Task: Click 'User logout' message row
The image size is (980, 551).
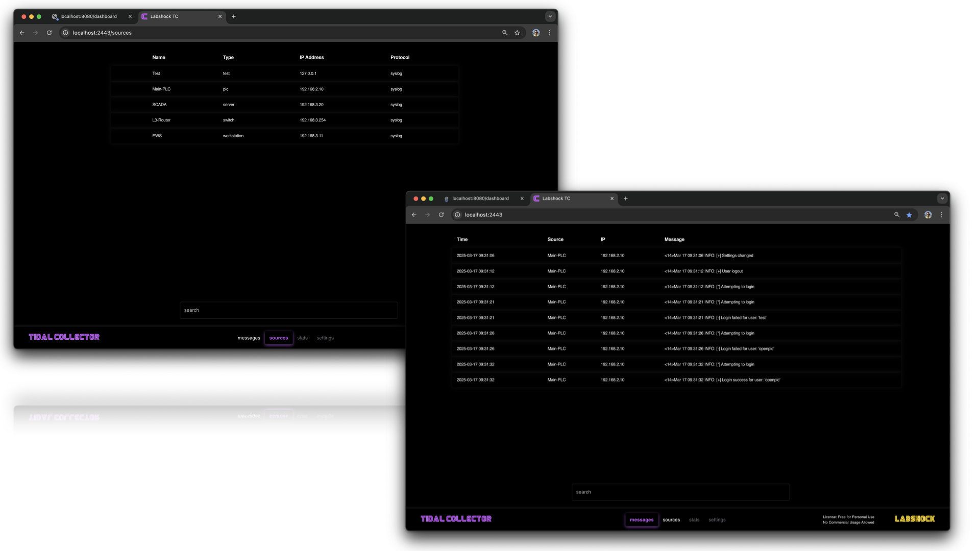Action: [676, 271]
